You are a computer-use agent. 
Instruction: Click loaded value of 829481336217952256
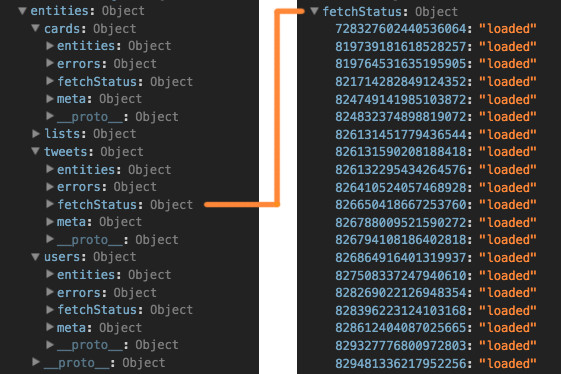(x=508, y=364)
